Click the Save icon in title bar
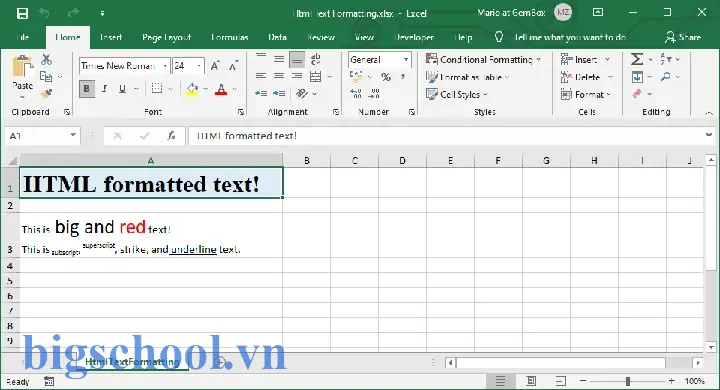This screenshot has width=720, height=390. [x=22, y=13]
